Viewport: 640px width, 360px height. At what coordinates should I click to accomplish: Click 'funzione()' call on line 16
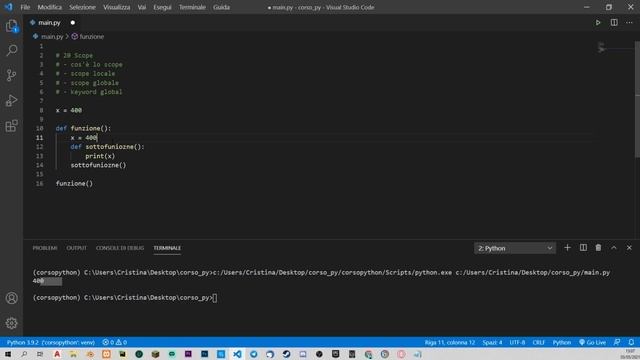coord(74,183)
